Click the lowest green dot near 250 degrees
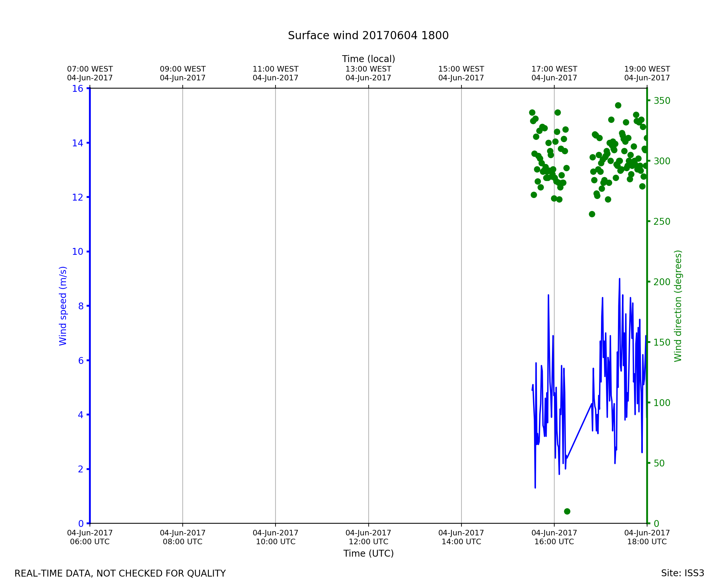Viewport: 719px width, 588px height. coord(592,214)
